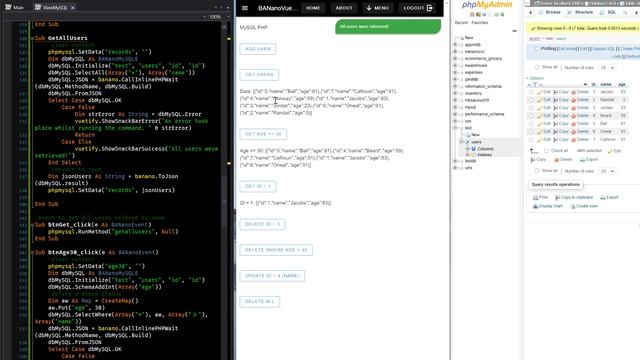
Task: Click the red Delete icon for the Jordan row
Action: tap(573, 108)
